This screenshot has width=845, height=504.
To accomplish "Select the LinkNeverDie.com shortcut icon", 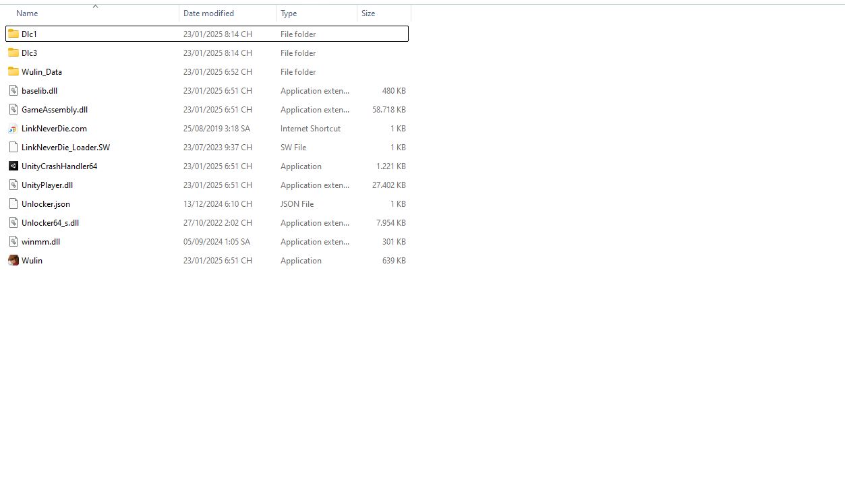I will point(13,129).
